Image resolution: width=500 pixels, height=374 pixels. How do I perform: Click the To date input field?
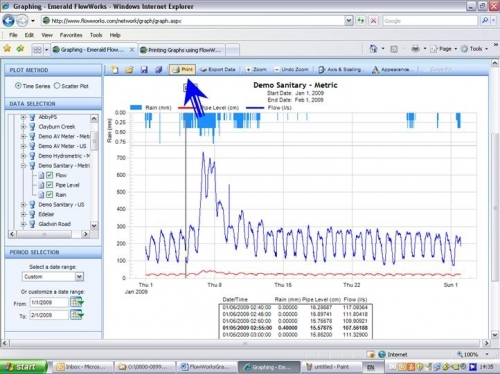49,315
